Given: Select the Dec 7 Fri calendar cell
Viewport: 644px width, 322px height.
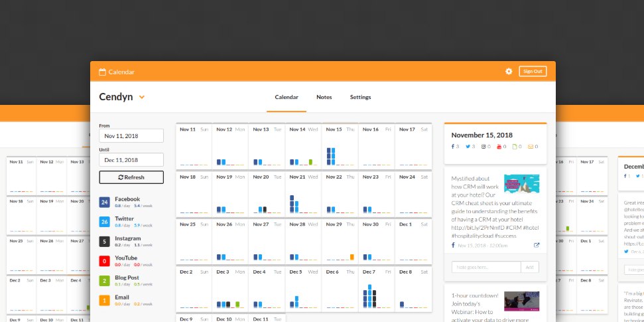Looking at the screenshot, I should click(377, 289).
